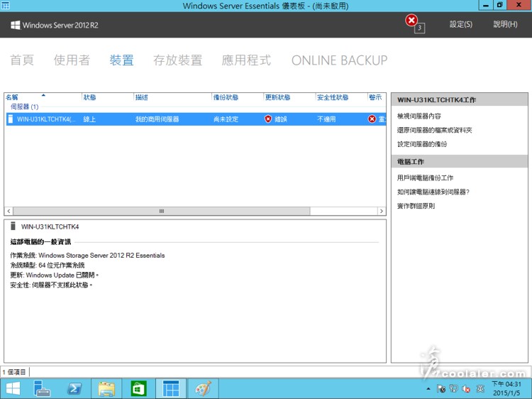
Task: Show hidden system tray icons
Action: click(428, 389)
